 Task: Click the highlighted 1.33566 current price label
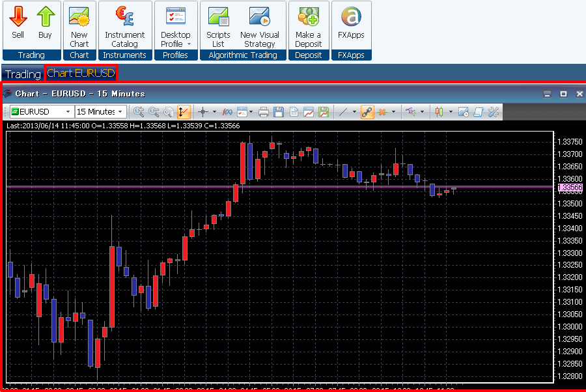(570, 188)
